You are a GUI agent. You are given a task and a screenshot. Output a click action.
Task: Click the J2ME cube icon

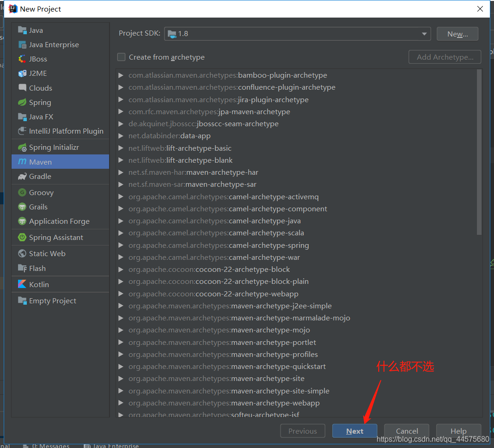(x=22, y=74)
